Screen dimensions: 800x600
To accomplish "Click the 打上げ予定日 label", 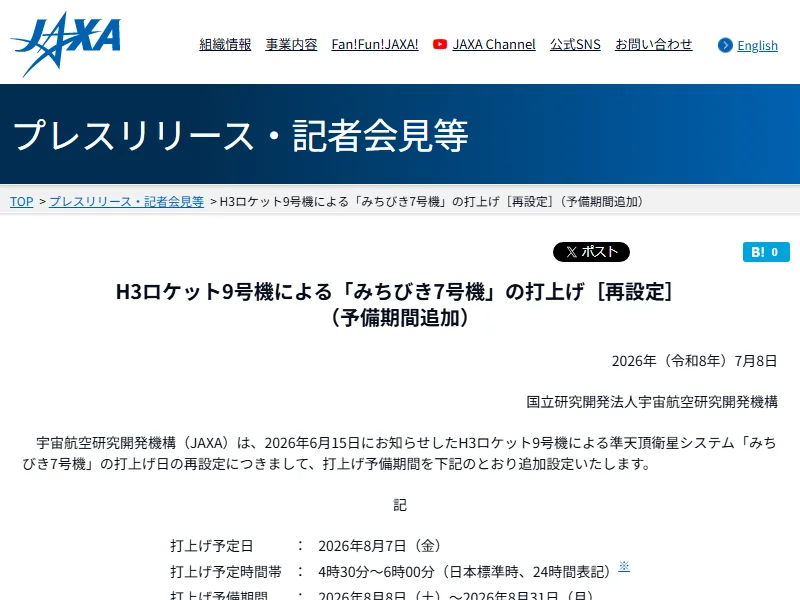I will coord(212,546).
